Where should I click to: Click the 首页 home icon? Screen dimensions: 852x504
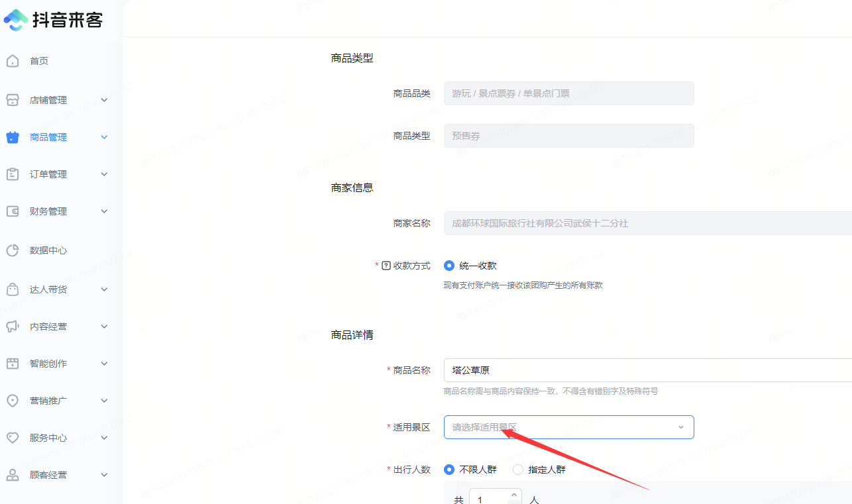click(x=12, y=61)
